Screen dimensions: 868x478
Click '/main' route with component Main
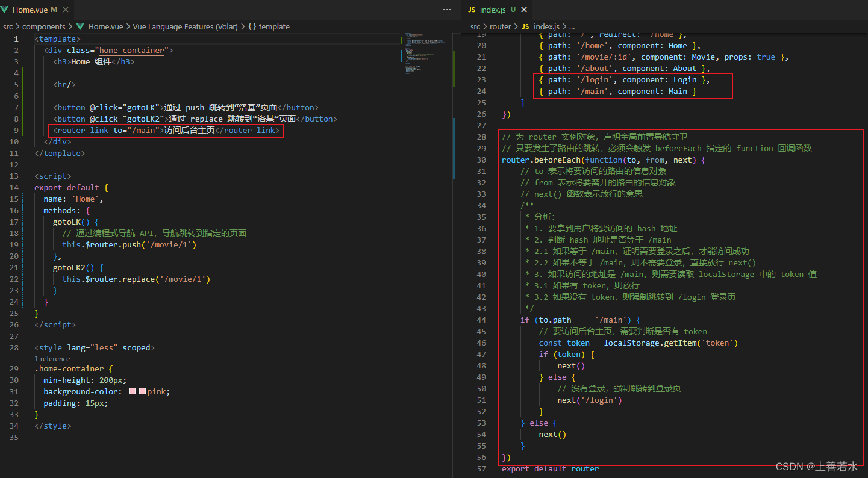617,91
